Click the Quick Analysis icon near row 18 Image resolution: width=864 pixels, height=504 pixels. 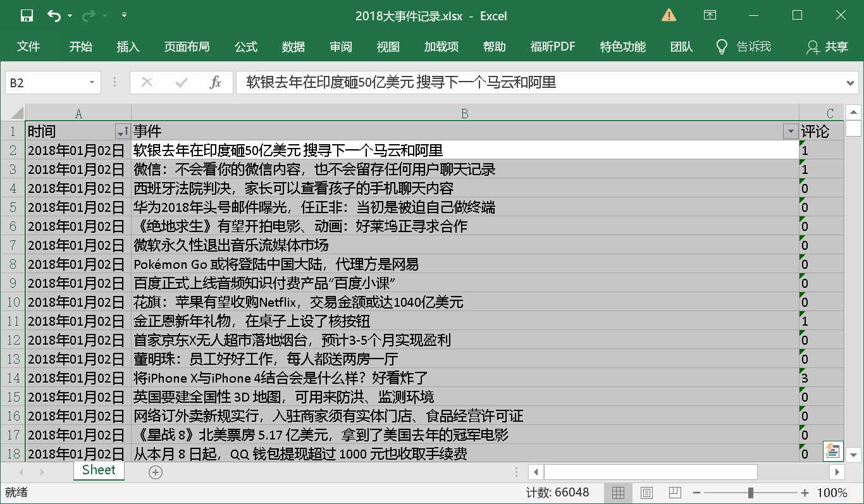[x=833, y=451]
